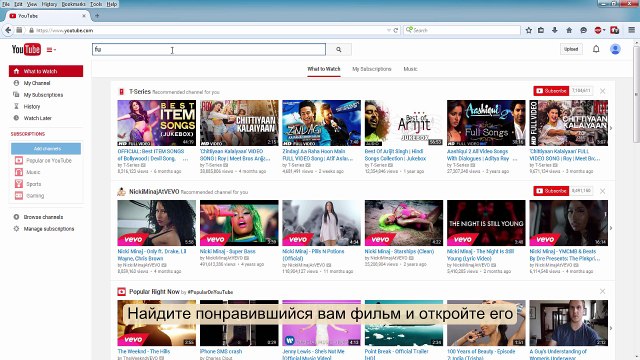The image size is (640, 360).
Task: Open Best Item Songs Jukebox thumbnail
Action: click(x=157, y=123)
